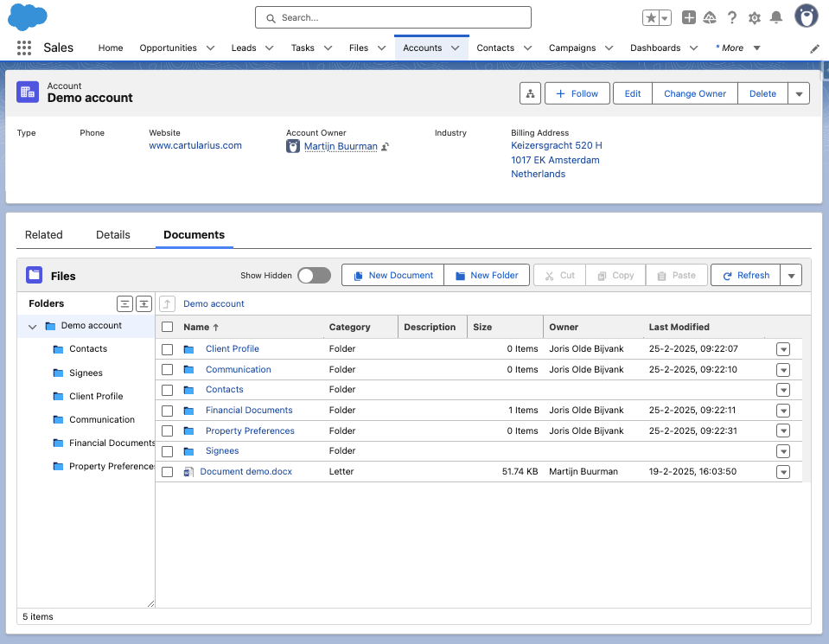Click the Word icon of Document demo.docx

[188, 472]
